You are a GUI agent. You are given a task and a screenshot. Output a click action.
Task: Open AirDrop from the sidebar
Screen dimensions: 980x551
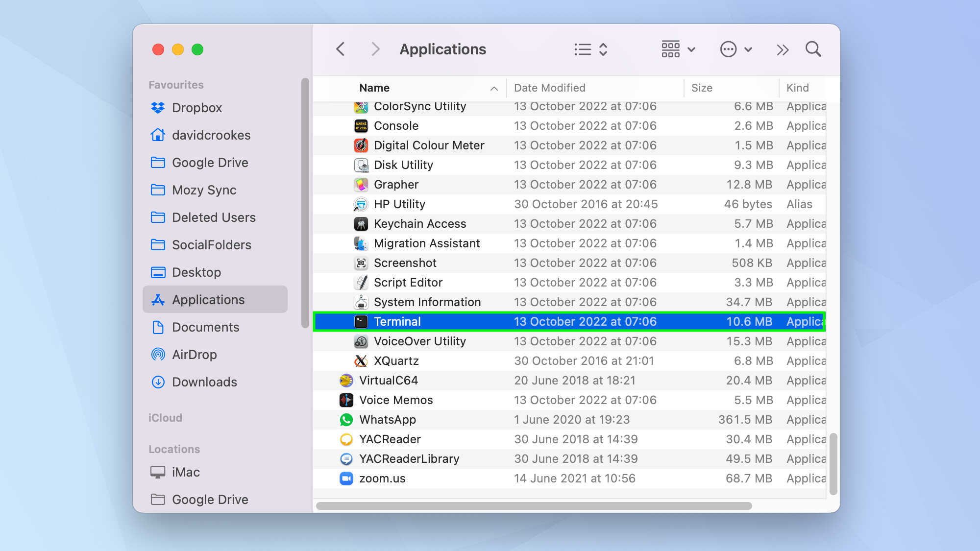(x=195, y=355)
